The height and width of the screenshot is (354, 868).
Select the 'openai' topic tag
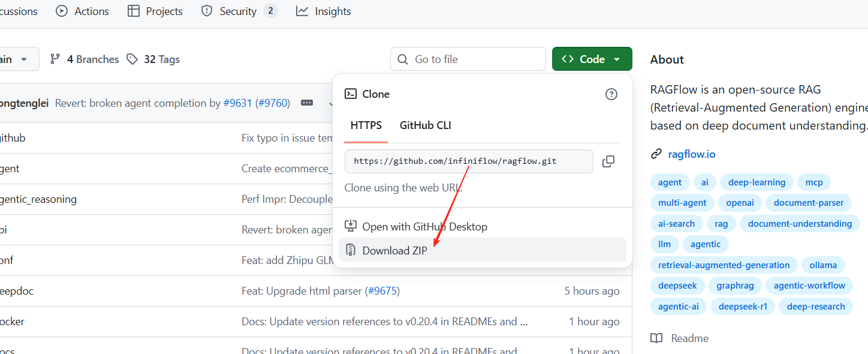(740, 203)
